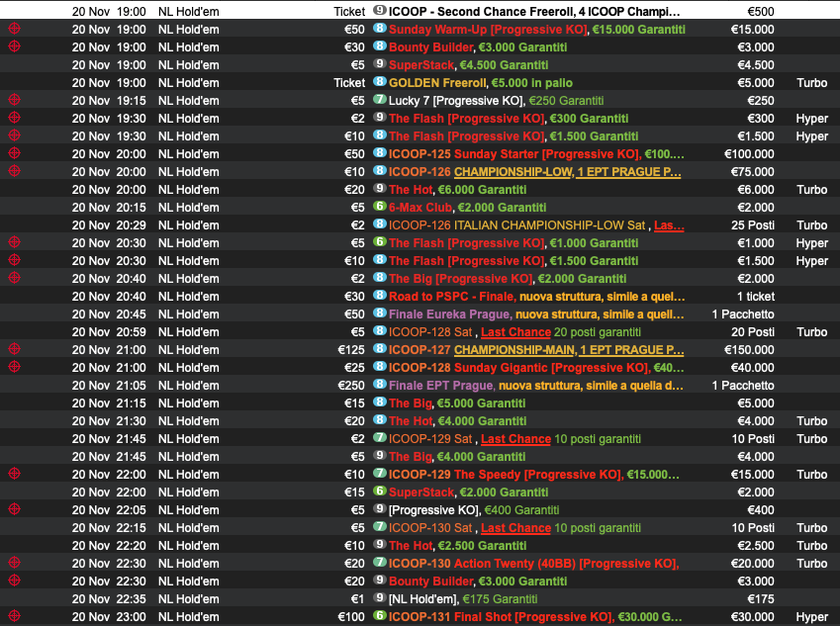Select The Big €4.000 Garantiti tournament
The height and width of the screenshot is (626, 840).
click(x=457, y=457)
